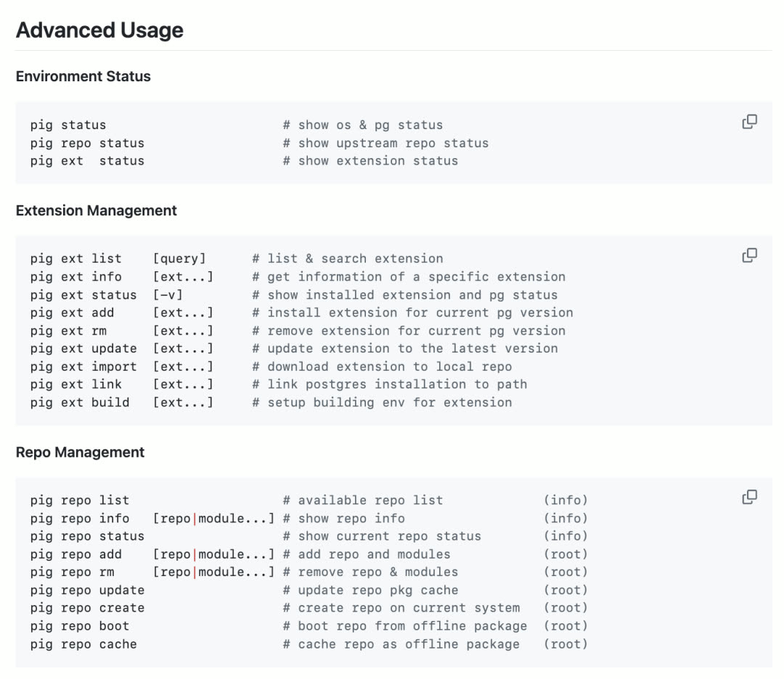The width and height of the screenshot is (784, 679).
Task: Click the 'pig repo cache' command text
Action: click(83, 644)
